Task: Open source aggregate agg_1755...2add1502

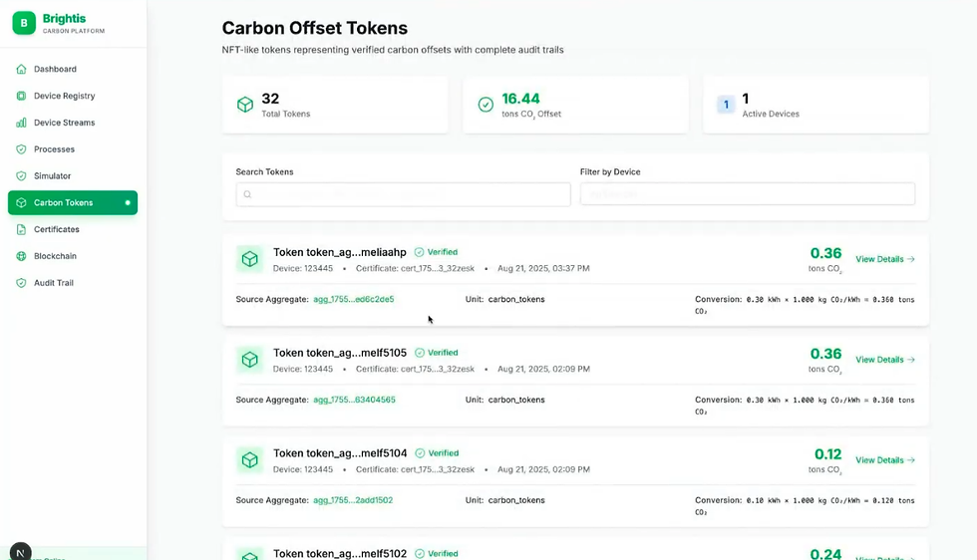Action: [x=353, y=500]
